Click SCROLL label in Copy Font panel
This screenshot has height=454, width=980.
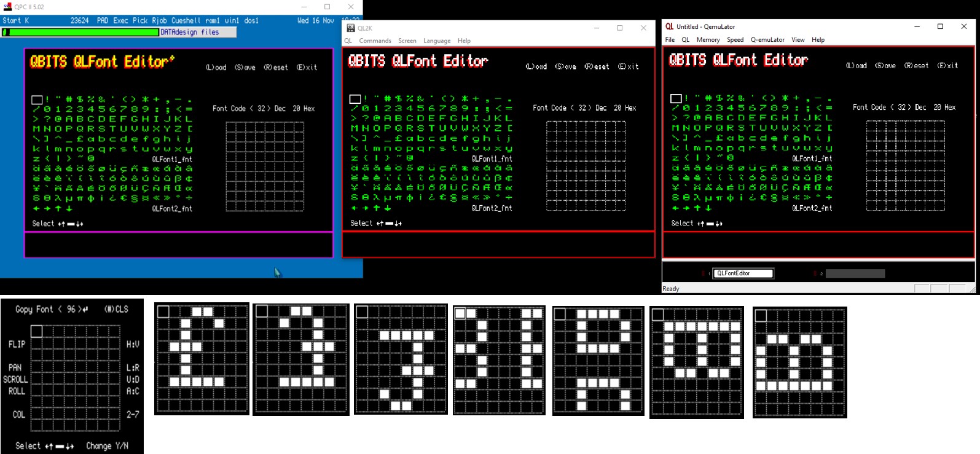15,380
